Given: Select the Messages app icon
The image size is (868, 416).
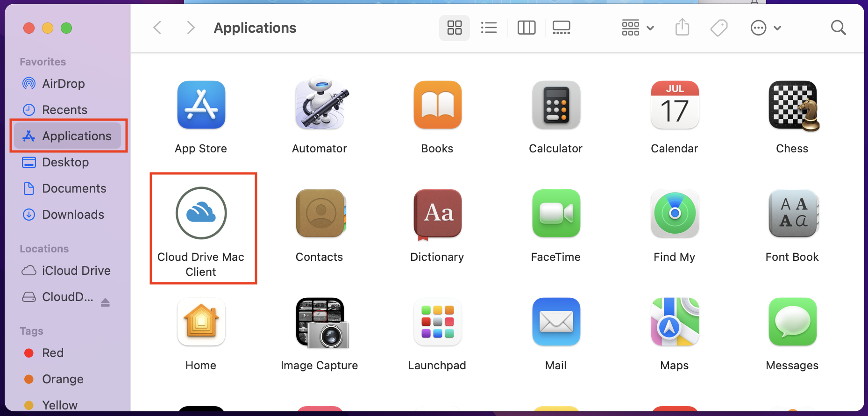Looking at the screenshot, I should [793, 322].
